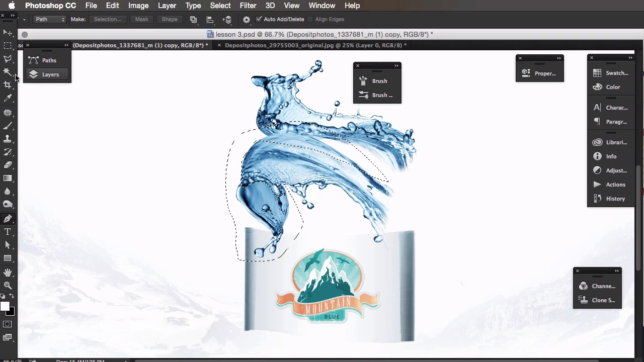Image resolution: width=644 pixels, height=362 pixels.
Task: Swap foreground and background colors
Action: (12, 296)
